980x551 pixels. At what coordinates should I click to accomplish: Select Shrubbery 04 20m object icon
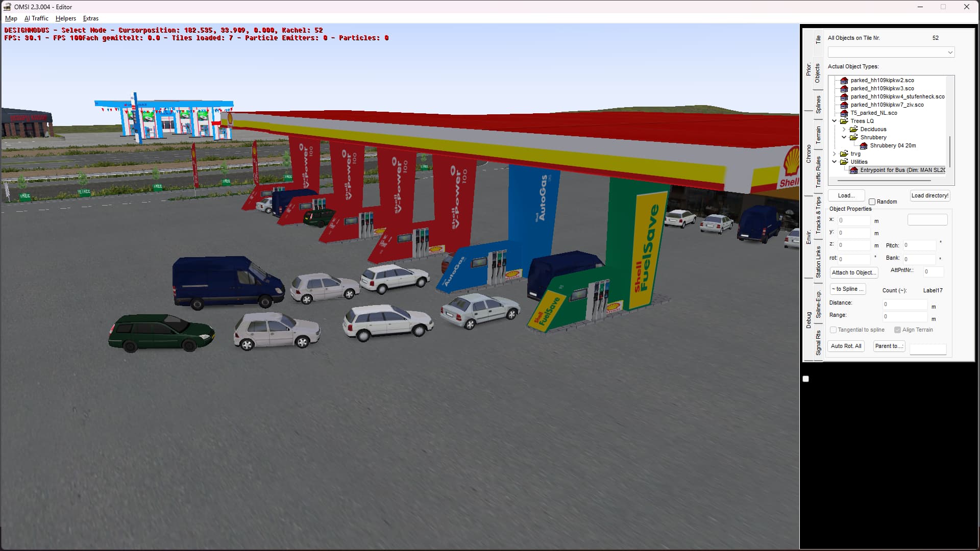[x=864, y=146]
